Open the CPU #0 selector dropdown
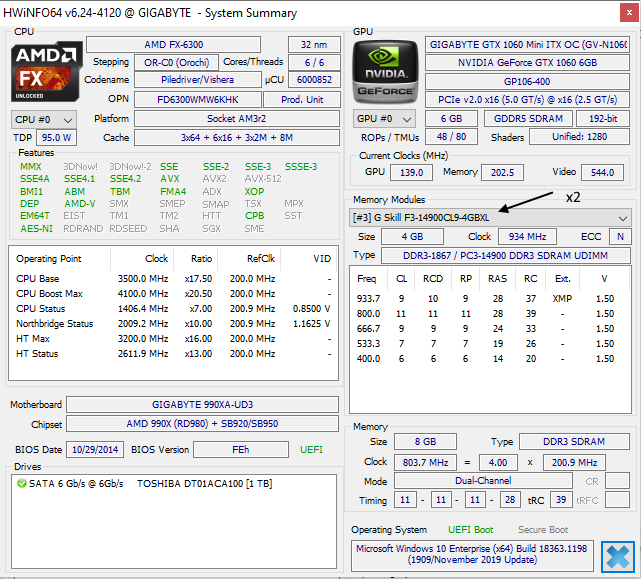The height and width of the screenshot is (579, 641). 44,120
